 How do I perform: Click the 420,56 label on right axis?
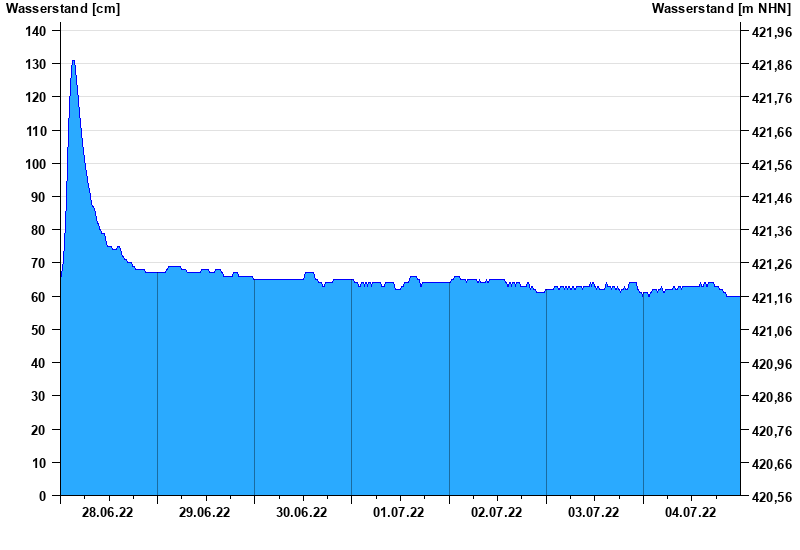(x=771, y=497)
